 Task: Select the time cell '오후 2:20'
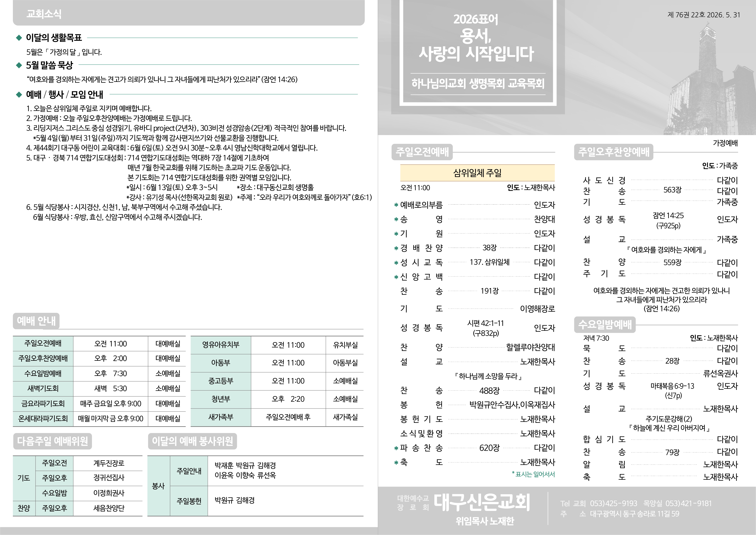tap(288, 399)
